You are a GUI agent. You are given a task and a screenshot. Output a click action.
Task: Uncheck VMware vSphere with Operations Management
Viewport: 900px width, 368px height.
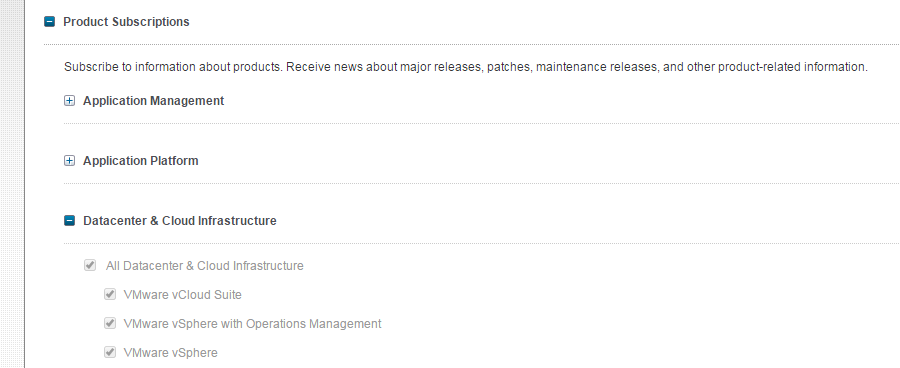click(x=110, y=323)
